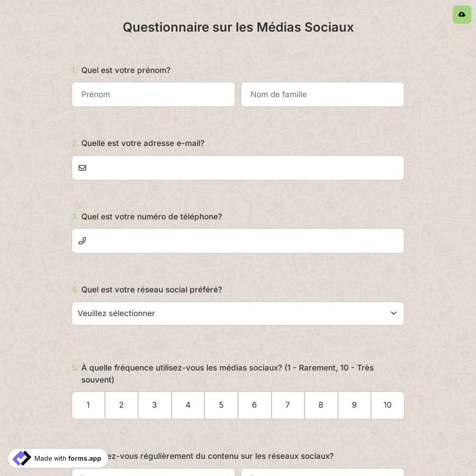Select the phone number input field
The width and height of the screenshot is (476, 476).
click(244, 241)
